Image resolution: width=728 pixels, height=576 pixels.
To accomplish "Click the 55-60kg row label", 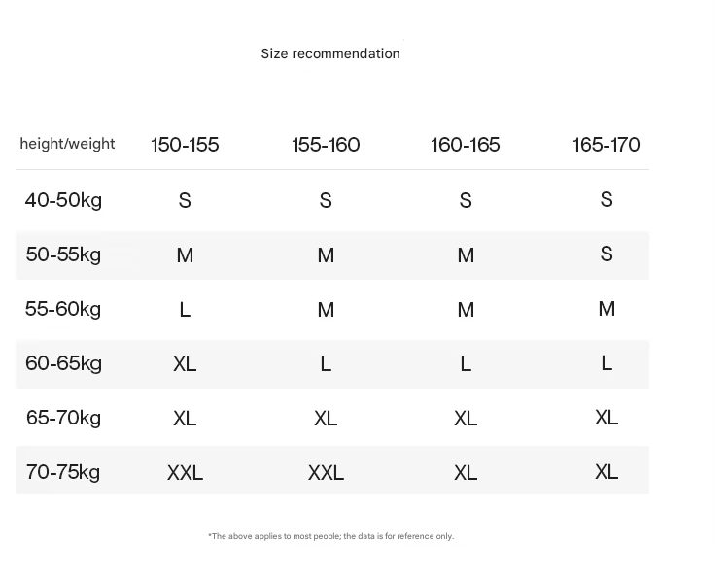I will pos(63,309).
